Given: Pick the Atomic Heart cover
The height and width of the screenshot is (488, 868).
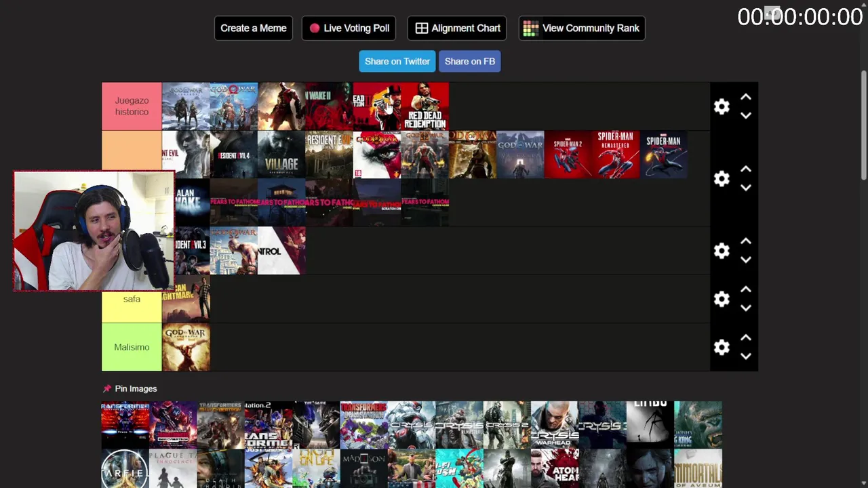Looking at the screenshot, I should (x=555, y=468).
